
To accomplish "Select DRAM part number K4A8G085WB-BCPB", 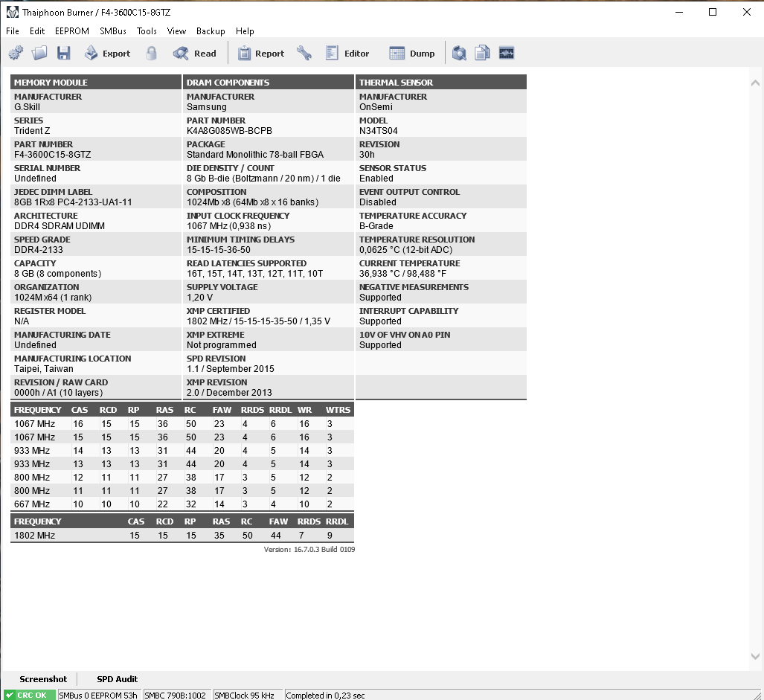I will pos(229,130).
